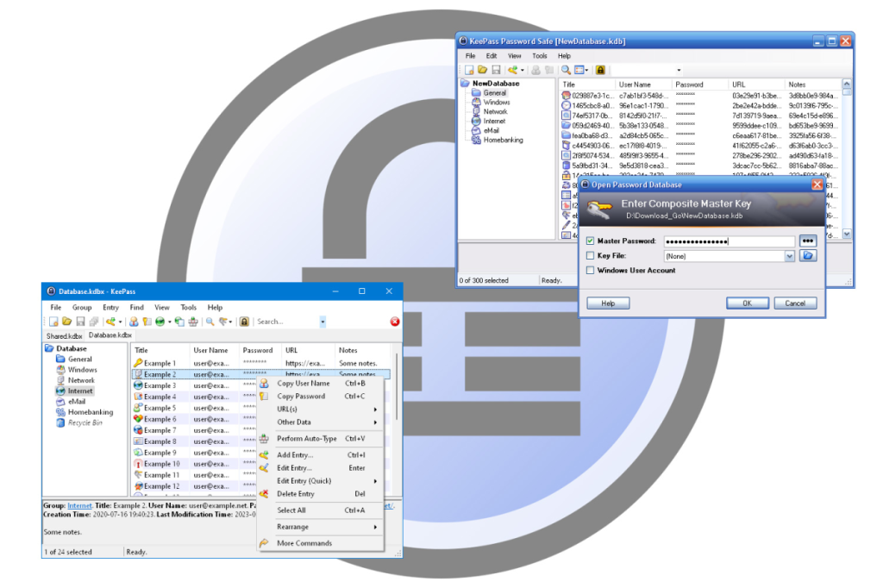This screenshot has height=588, width=883.
Task: Save the database via the disk toolbar icon
Action: tap(81, 322)
